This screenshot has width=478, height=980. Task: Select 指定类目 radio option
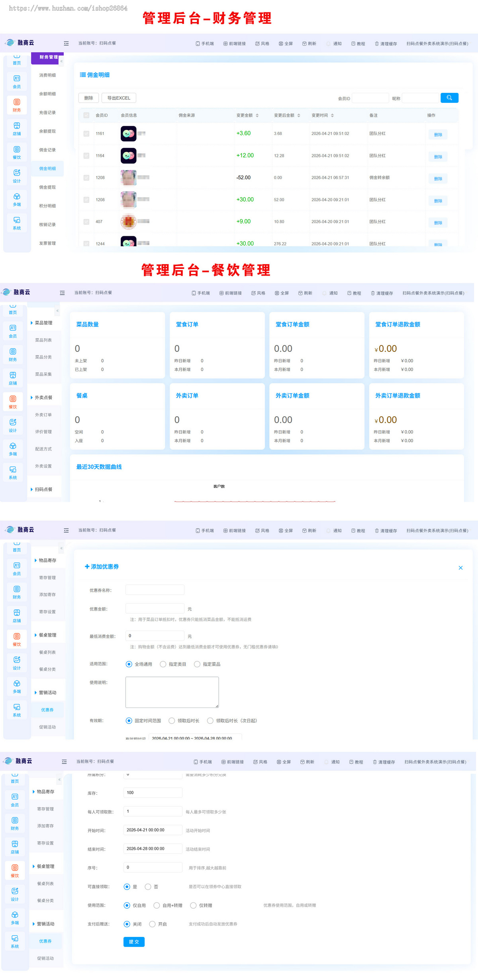(x=163, y=664)
